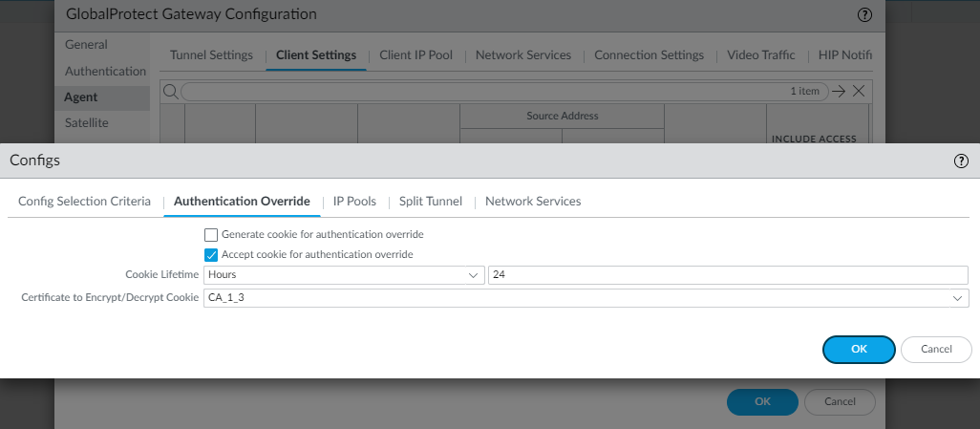Open GlobalProtect Gateway Configuration help icon

pos(865,14)
